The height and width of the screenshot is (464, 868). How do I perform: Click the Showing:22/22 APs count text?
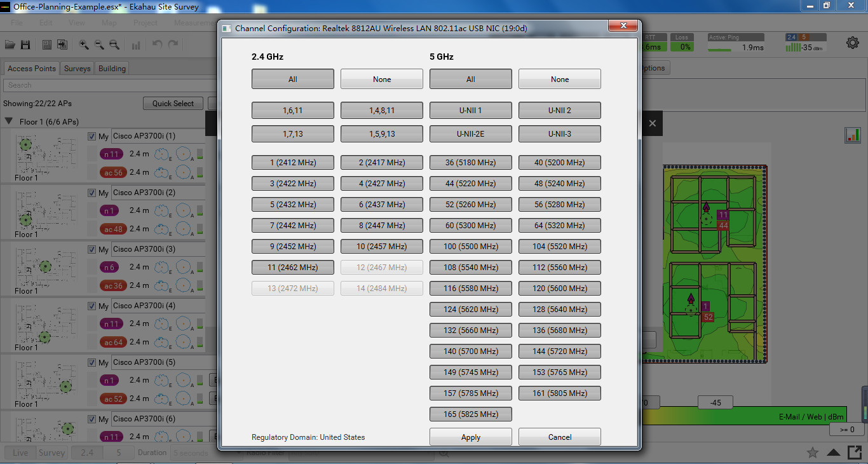37,104
